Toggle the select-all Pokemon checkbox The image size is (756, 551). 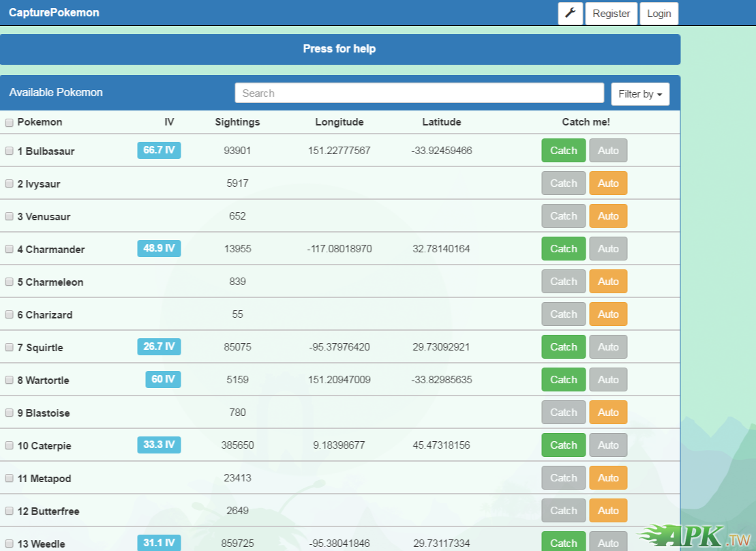(x=10, y=123)
